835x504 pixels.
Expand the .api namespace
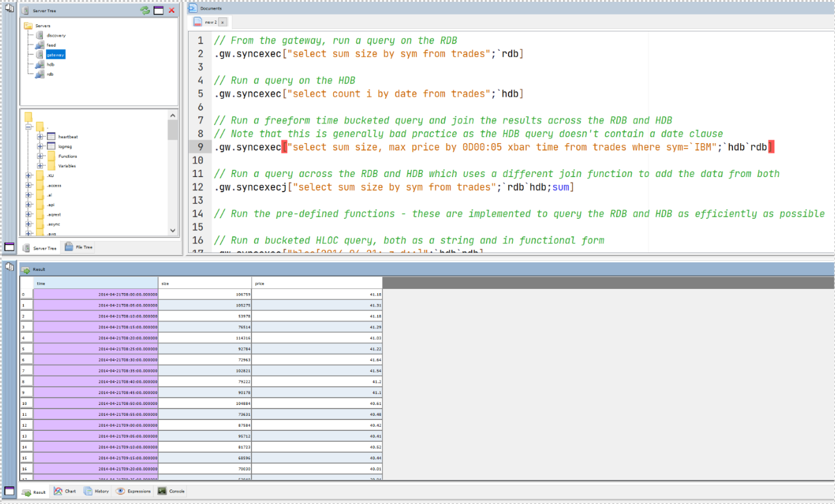pyautogui.click(x=28, y=205)
